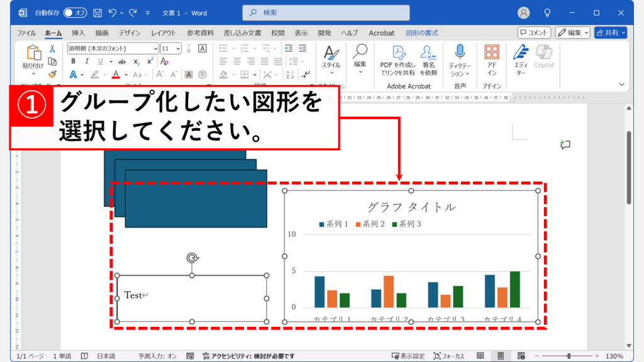This screenshot has width=644, height=362.
Task: Toggle right alignment
Action: [x=250, y=62]
